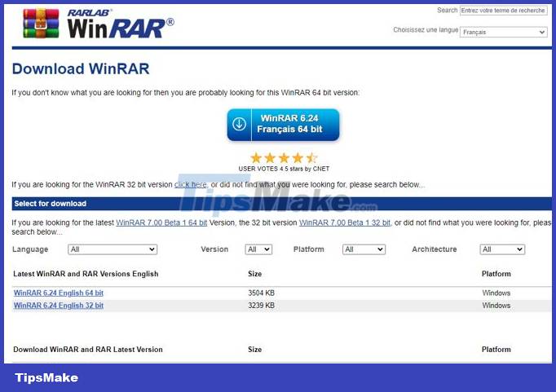This screenshot has height=392, width=556.
Task: Open the Architecture filter dropdown
Action: tap(502, 249)
